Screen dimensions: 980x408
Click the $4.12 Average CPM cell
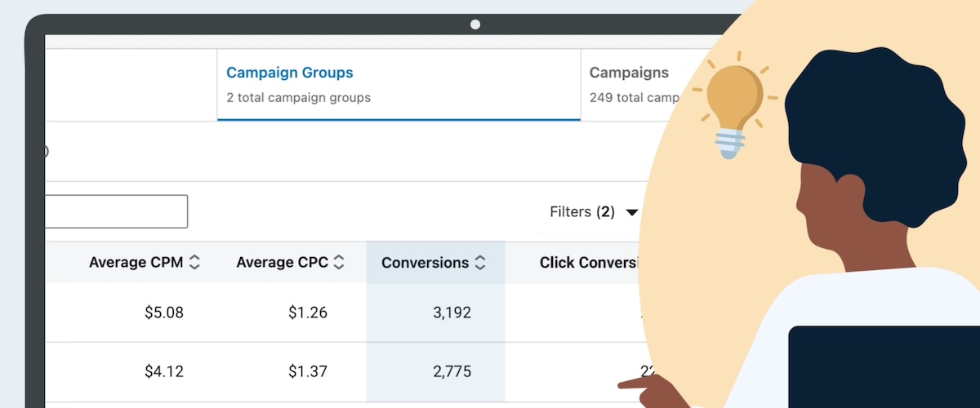(x=164, y=371)
